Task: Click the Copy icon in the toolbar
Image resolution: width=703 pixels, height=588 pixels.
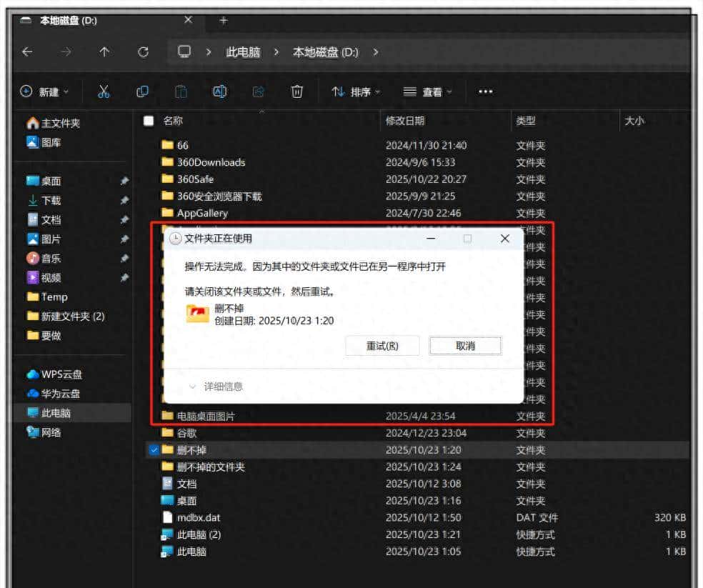Action: pos(142,91)
